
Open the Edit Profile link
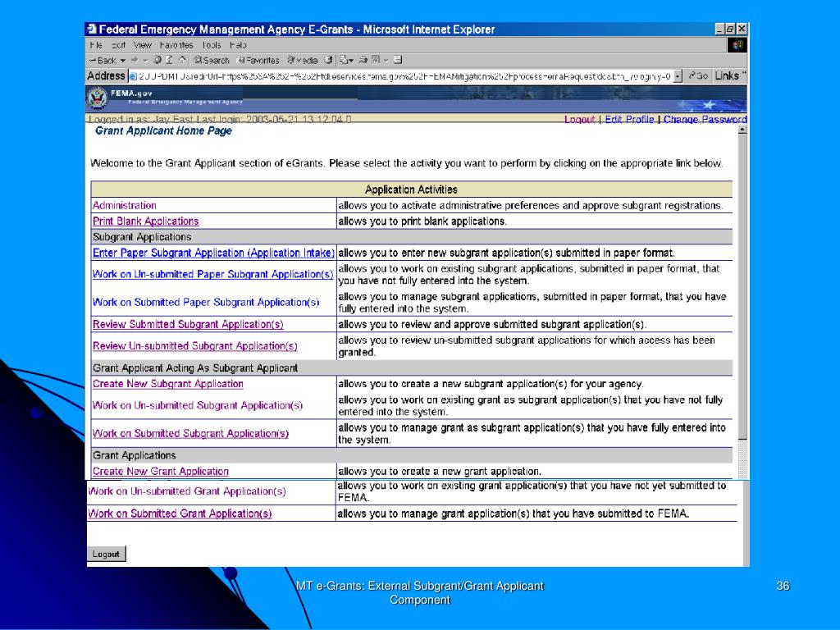pos(629,120)
